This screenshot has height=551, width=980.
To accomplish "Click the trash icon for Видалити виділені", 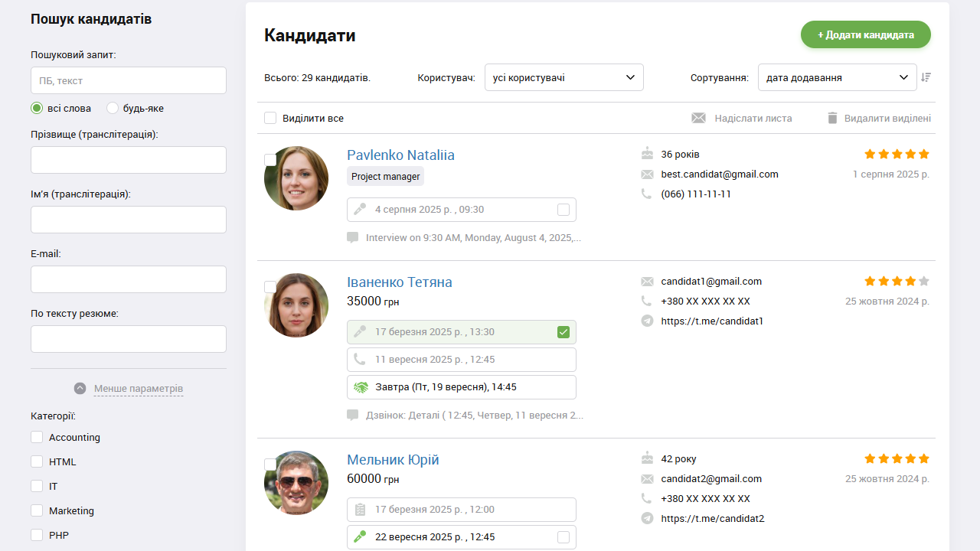I will click(833, 119).
